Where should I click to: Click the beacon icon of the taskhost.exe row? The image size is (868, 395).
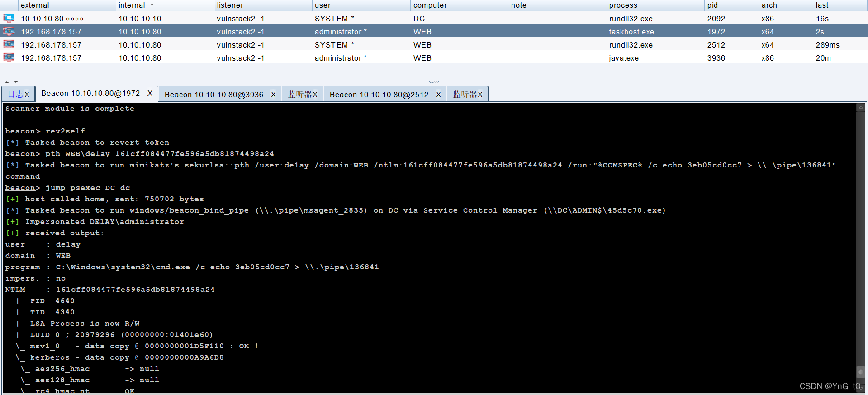pos(9,31)
